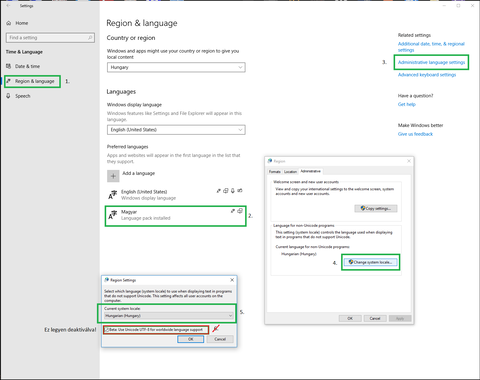Click the back arrow in the Settings title bar
The image size is (480, 380).
(8, 6)
